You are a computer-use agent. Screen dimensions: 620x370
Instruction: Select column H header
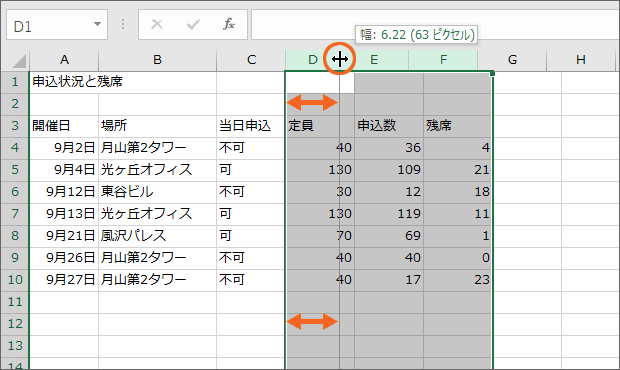(x=580, y=60)
